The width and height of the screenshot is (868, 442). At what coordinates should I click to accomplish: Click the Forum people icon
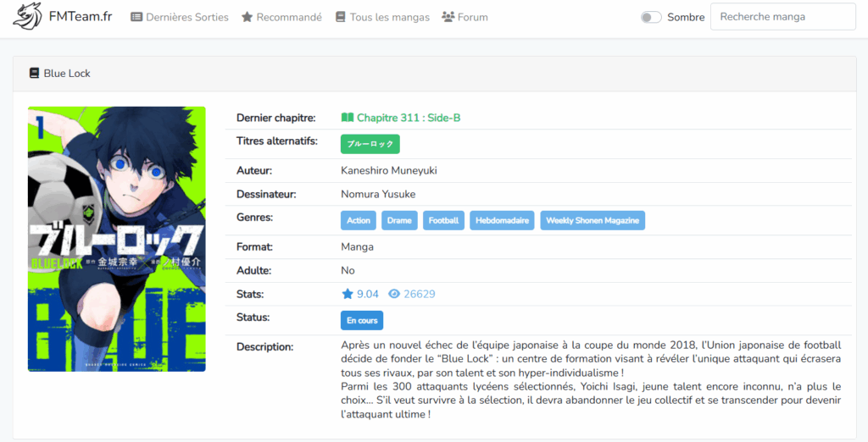tap(448, 17)
